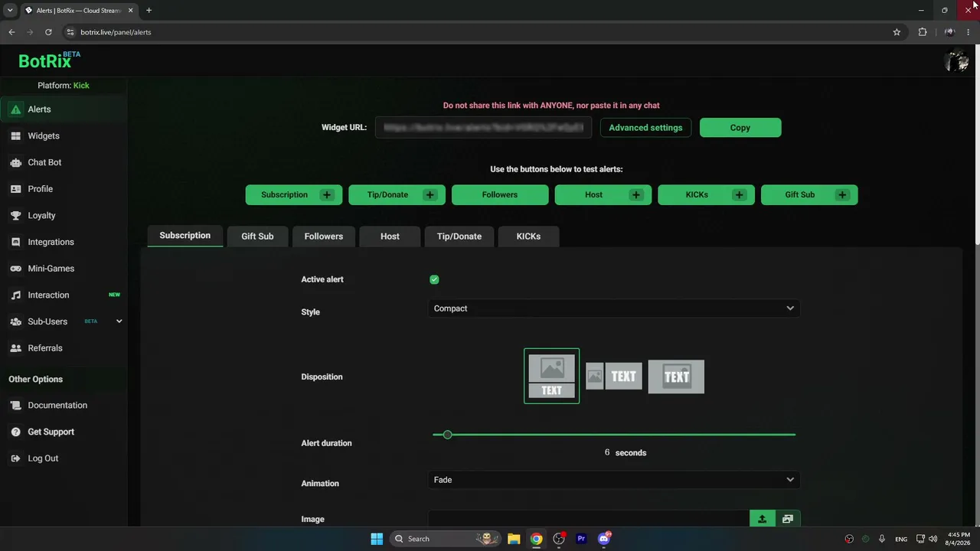Copy the widget URL

740,128
